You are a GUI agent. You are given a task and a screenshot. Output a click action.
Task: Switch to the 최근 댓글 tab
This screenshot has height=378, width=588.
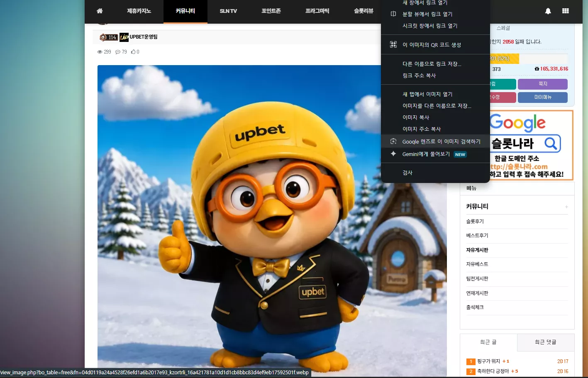[546, 342]
